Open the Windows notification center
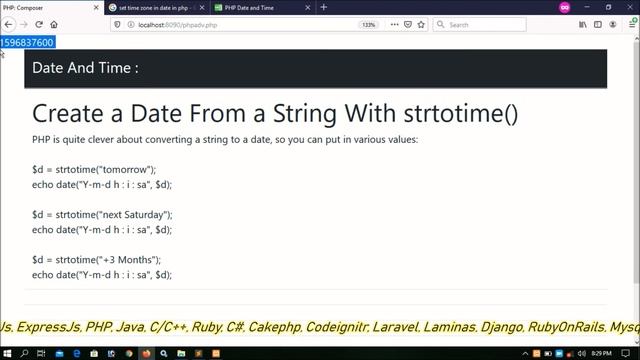This screenshot has height=360, width=640. [x=626, y=353]
